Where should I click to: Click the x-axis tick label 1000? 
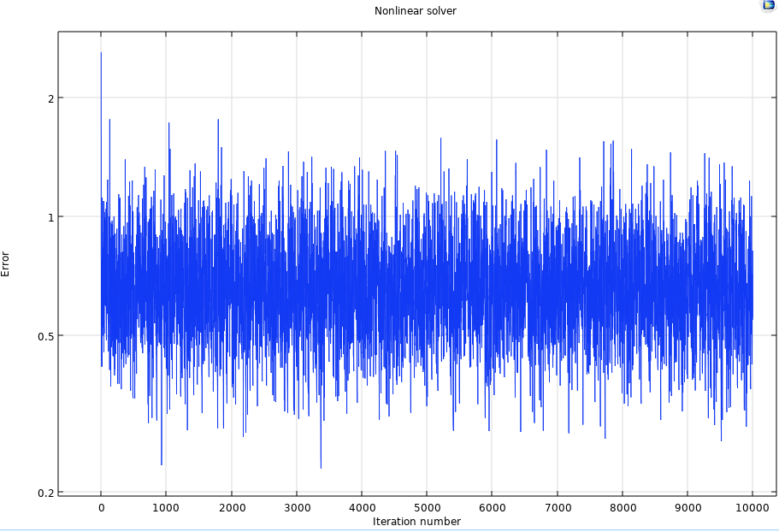(x=166, y=508)
